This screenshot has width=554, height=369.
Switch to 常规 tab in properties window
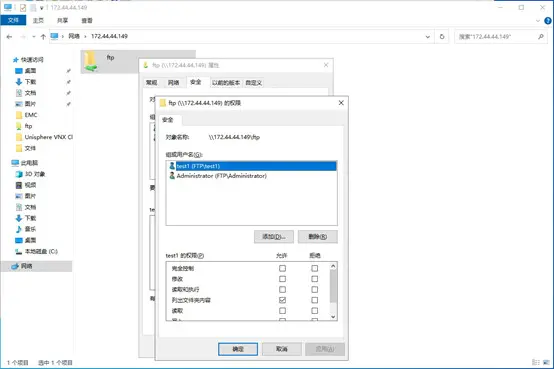(152, 83)
